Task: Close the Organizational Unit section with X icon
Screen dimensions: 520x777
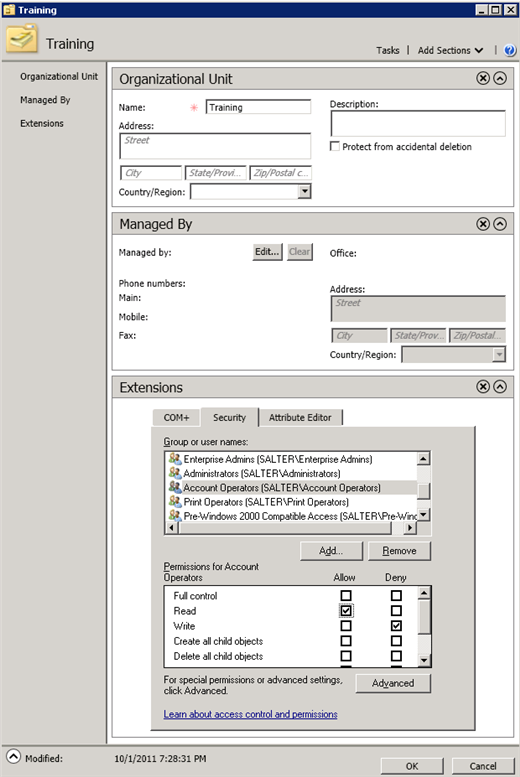Action: pyautogui.click(x=483, y=78)
